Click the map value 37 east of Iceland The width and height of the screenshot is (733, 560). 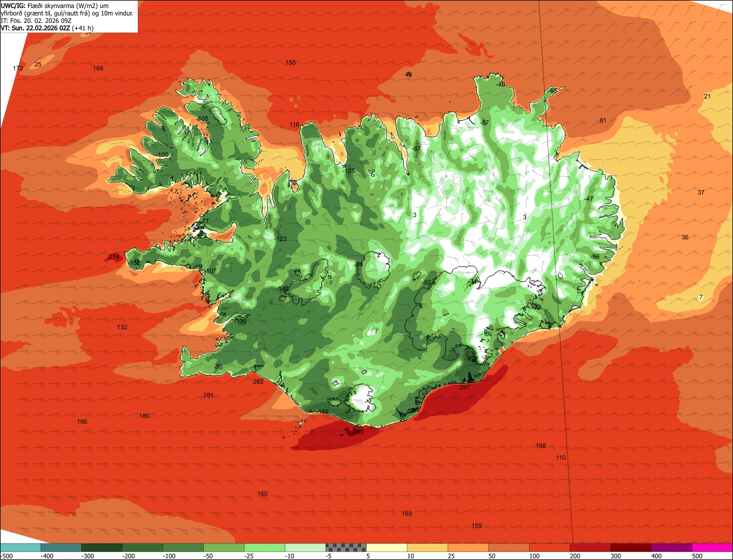click(701, 192)
